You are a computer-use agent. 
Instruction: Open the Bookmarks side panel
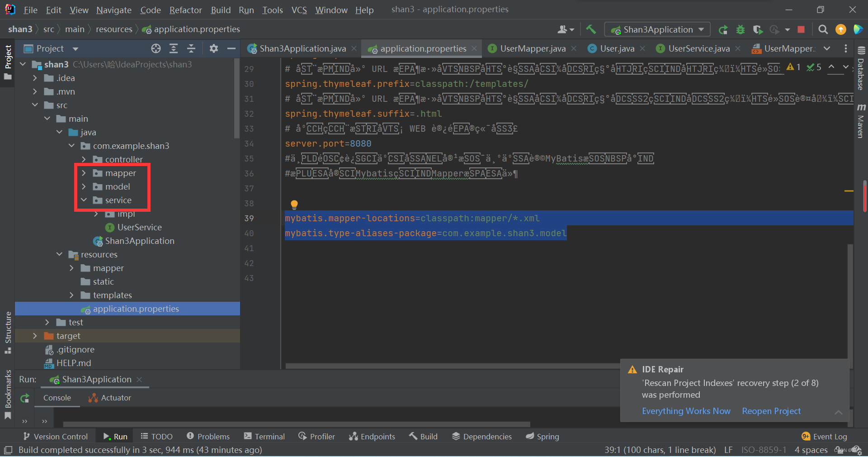(8, 395)
